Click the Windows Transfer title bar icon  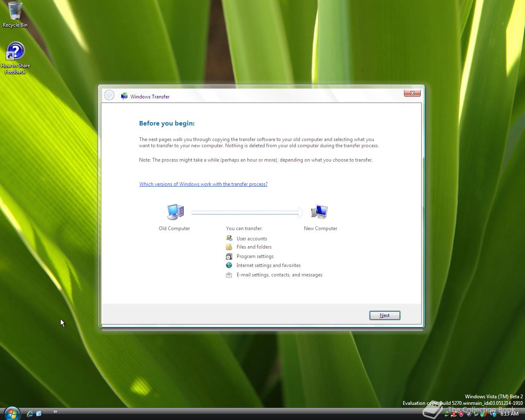[x=124, y=96]
